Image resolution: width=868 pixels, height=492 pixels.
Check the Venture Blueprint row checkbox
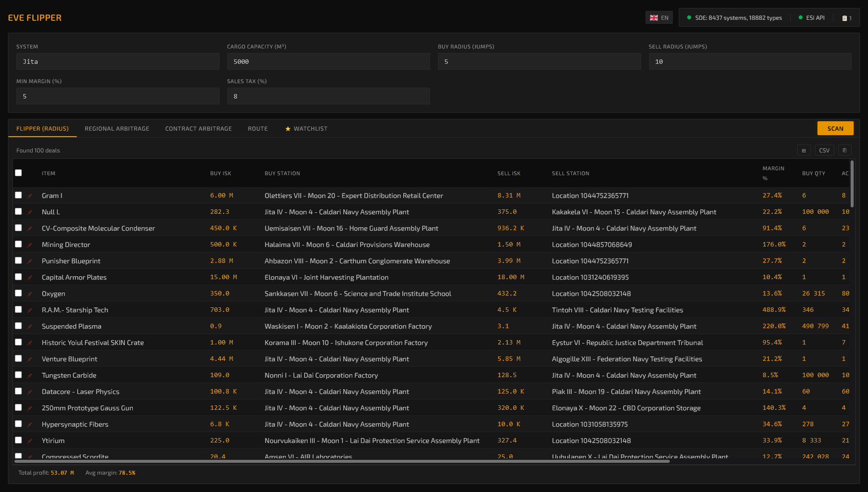click(x=18, y=358)
